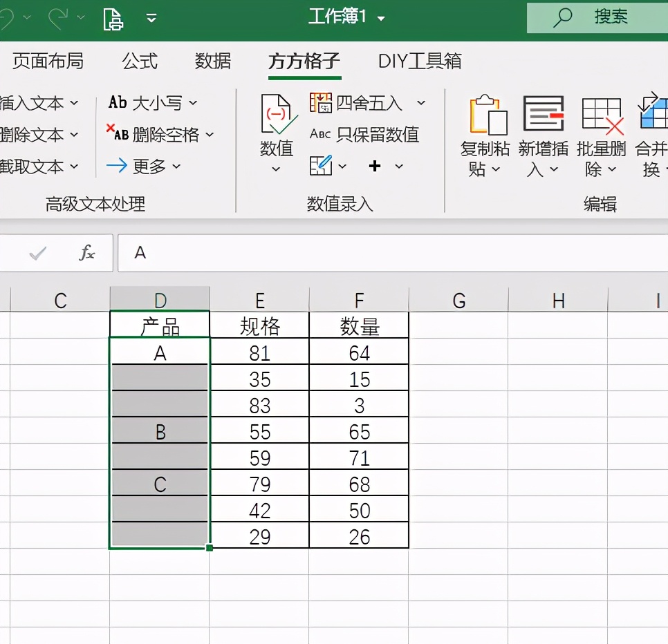
Task: Switch to the 数据 ribbon tab
Action: point(212,61)
